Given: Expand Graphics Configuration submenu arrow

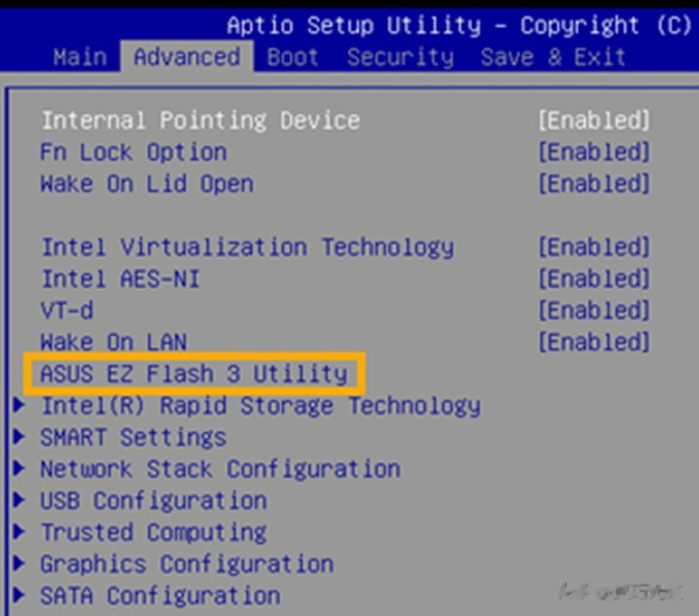Looking at the screenshot, I should tap(19, 565).
